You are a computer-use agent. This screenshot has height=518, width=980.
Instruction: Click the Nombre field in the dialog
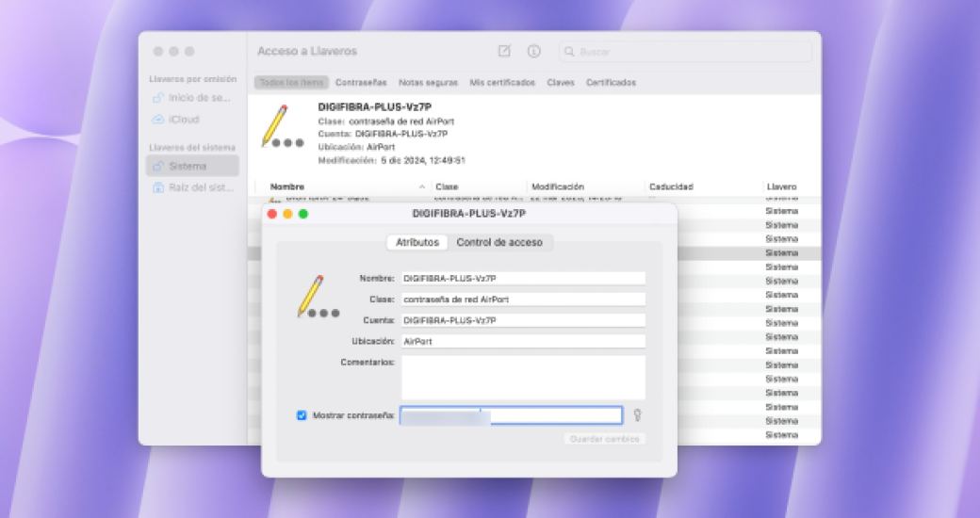point(523,279)
